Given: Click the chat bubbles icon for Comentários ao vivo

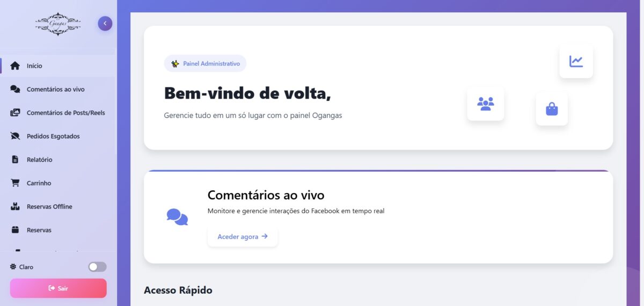Looking at the screenshot, I should coord(15,89).
